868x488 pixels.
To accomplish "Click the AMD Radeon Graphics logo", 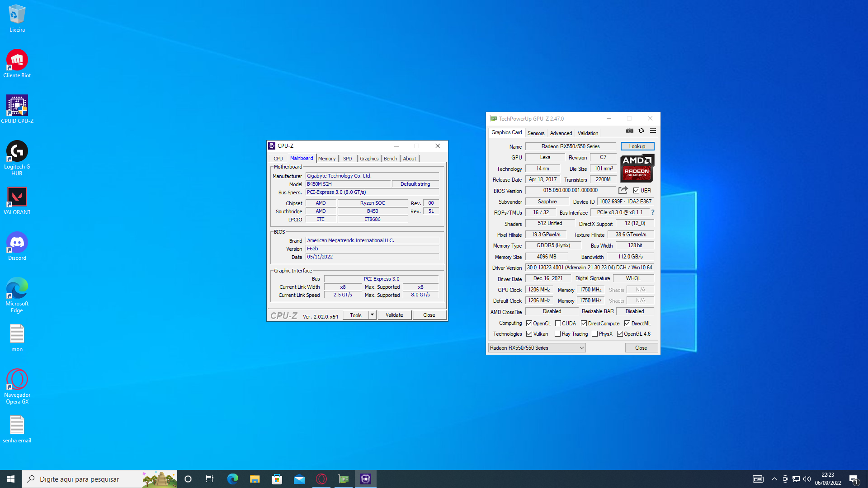I will [637, 168].
